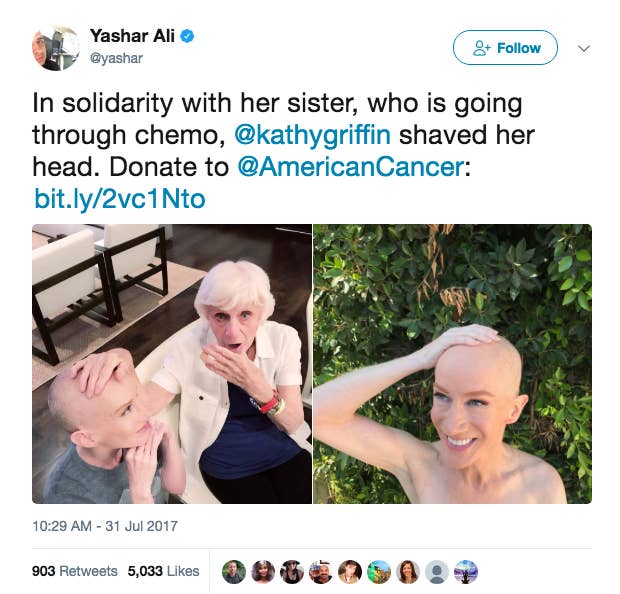
Task: Click the tweet timestamp 10:29 AM - 31 Jul 2017
Action: (x=105, y=526)
